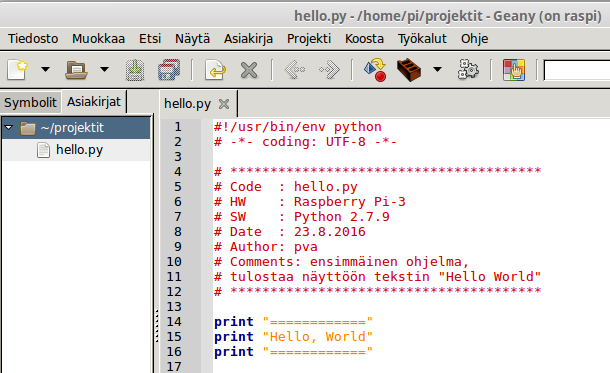Reload the current file icon

click(215, 70)
